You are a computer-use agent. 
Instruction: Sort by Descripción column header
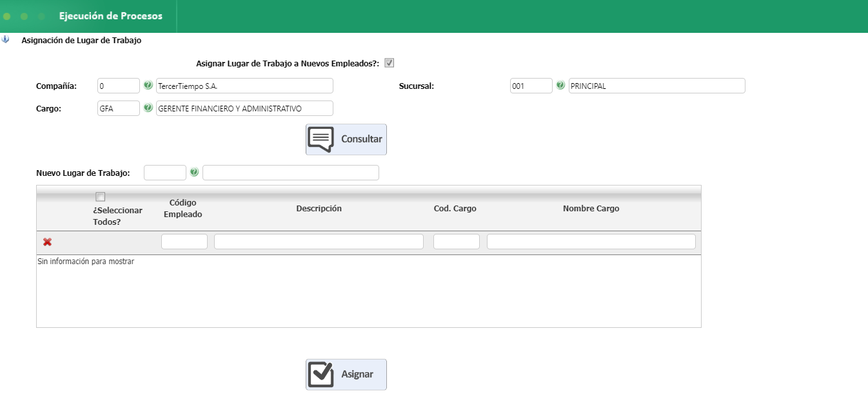coord(319,209)
